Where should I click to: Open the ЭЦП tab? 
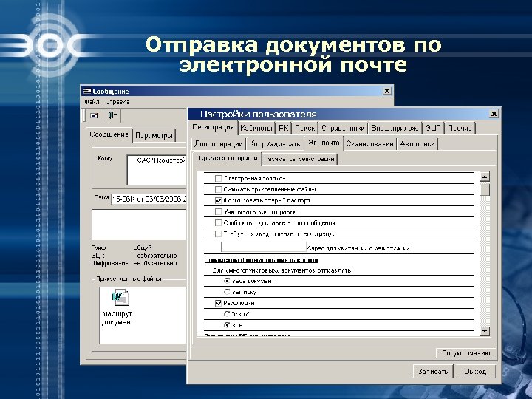click(433, 129)
